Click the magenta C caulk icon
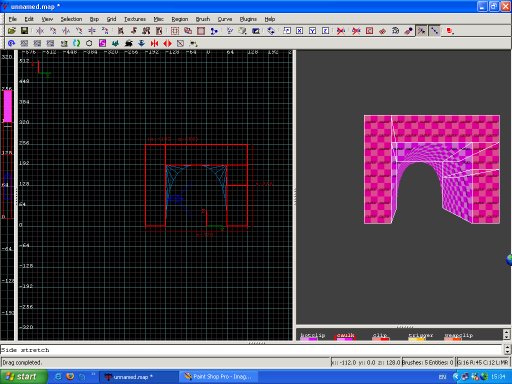 (102, 43)
